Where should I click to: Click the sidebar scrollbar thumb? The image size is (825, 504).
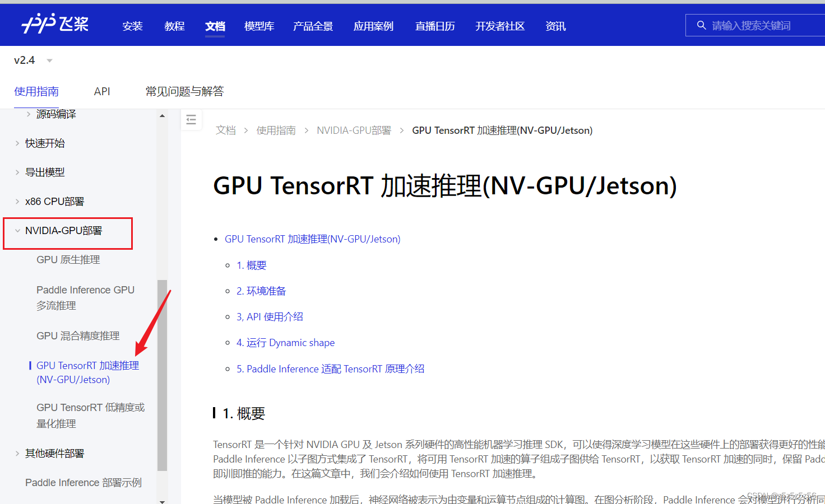pos(162,375)
